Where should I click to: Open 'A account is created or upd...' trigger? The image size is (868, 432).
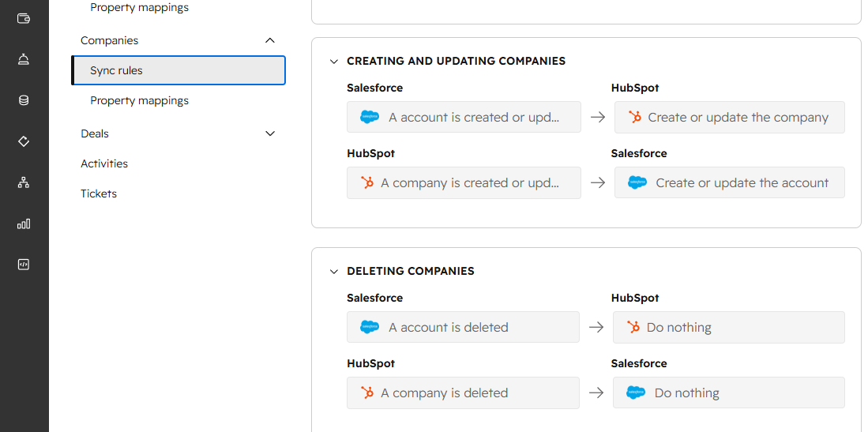point(464,117)
